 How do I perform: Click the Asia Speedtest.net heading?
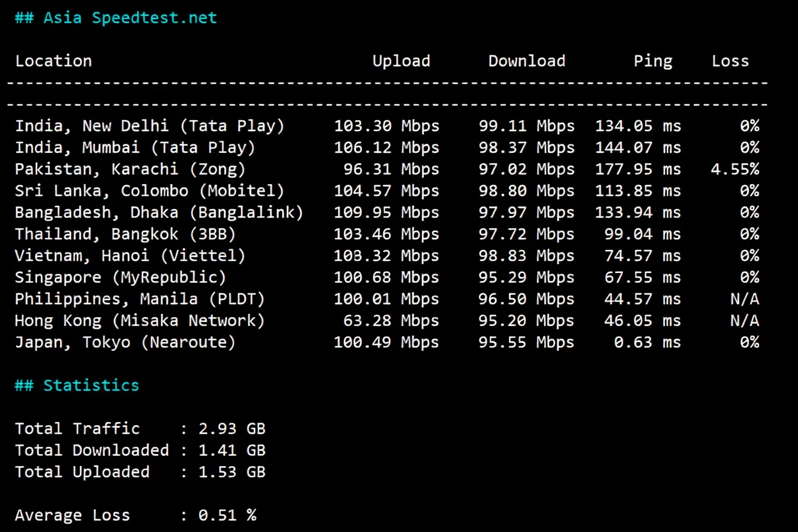pyautogui.click(x=115, y=17)
